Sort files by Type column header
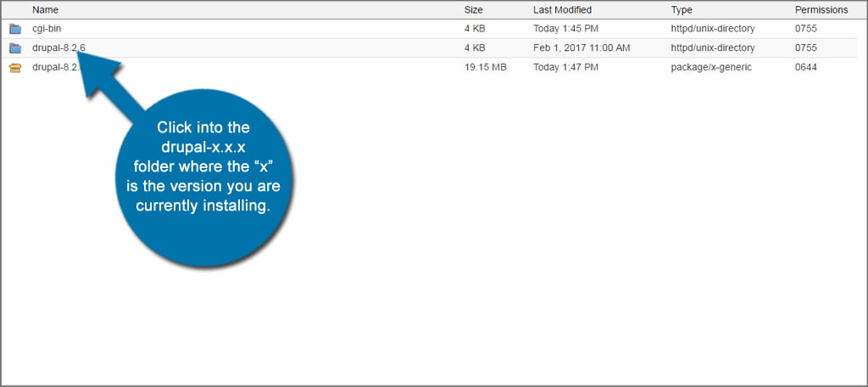Viewport: 868px width, 387px height. [682, 10]
